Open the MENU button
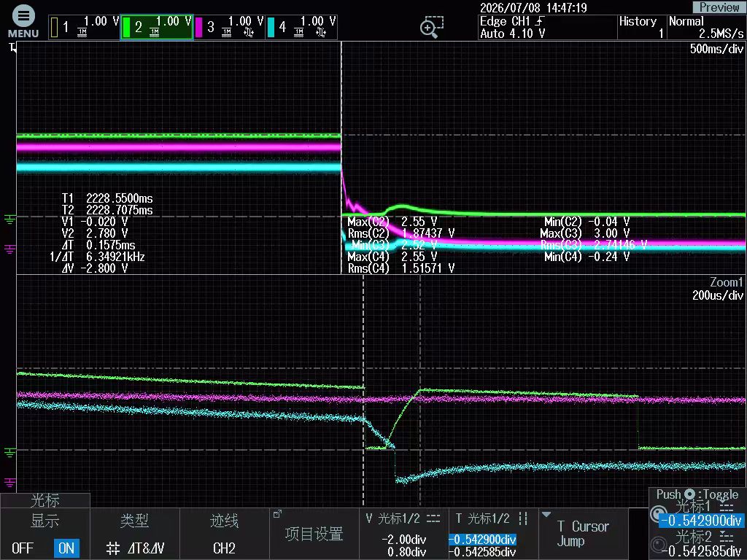This screenshot has width=747, height=560. pos(23,22)
